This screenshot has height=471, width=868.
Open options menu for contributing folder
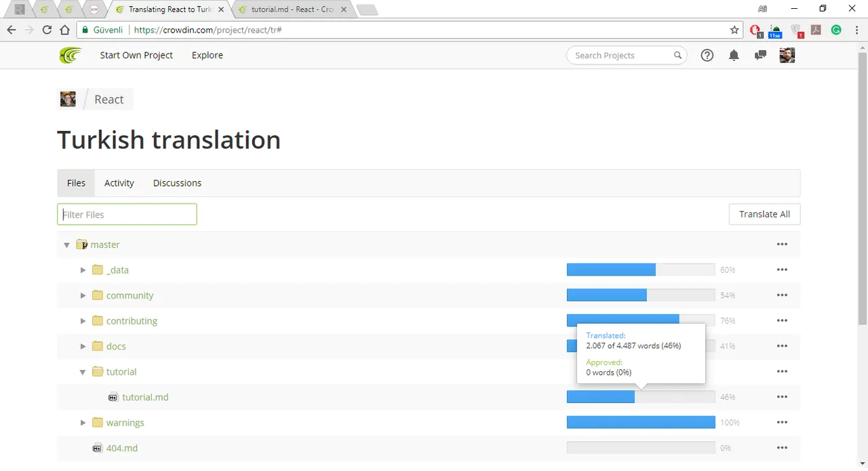(782, 321)
